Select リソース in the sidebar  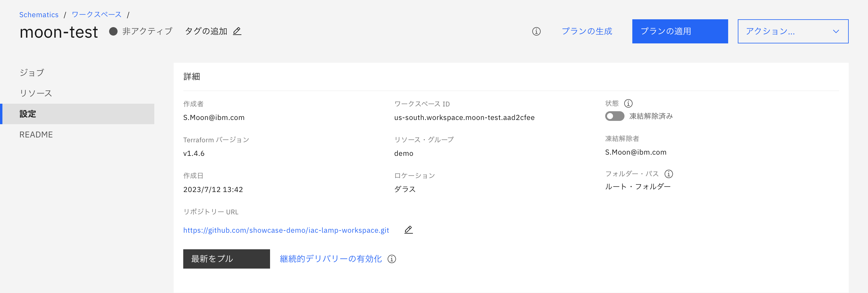[36, 93]
